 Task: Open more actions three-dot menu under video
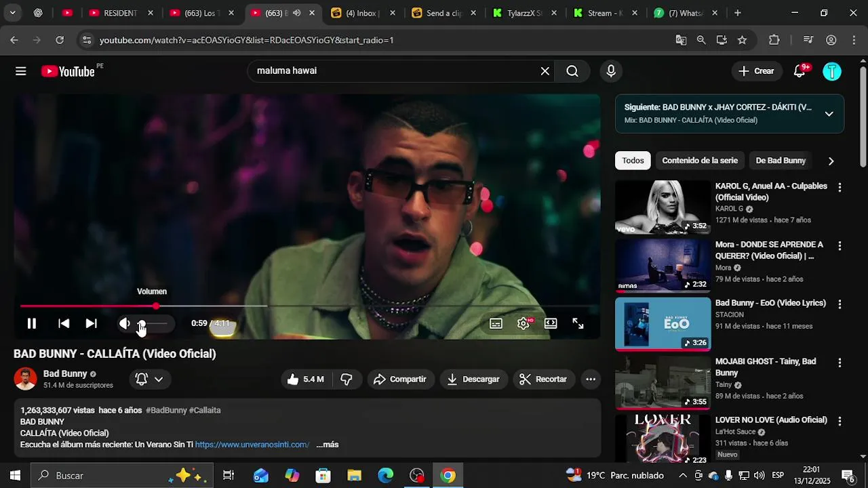pos(591,380)
